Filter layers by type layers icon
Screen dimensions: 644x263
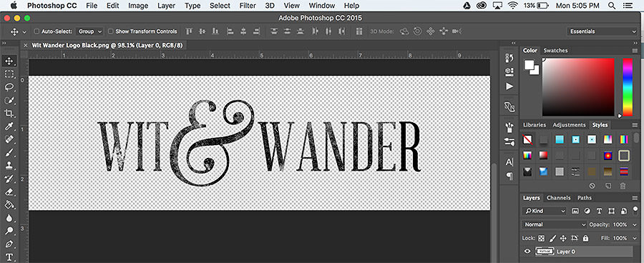tap(599, 211)
